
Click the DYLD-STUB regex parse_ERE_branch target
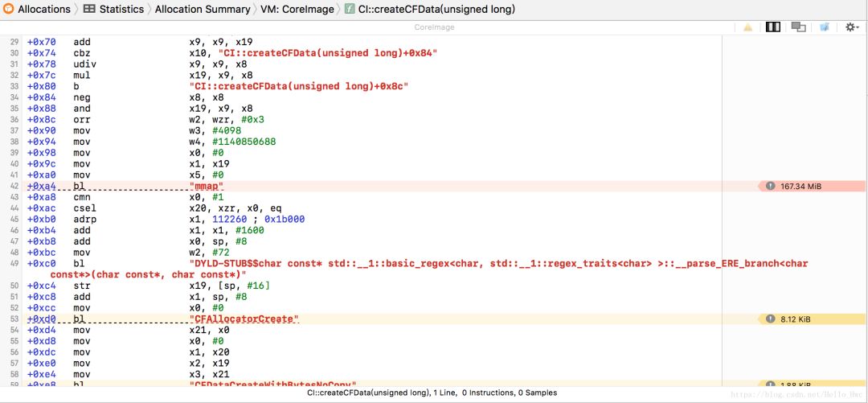[x=429, y=269]
